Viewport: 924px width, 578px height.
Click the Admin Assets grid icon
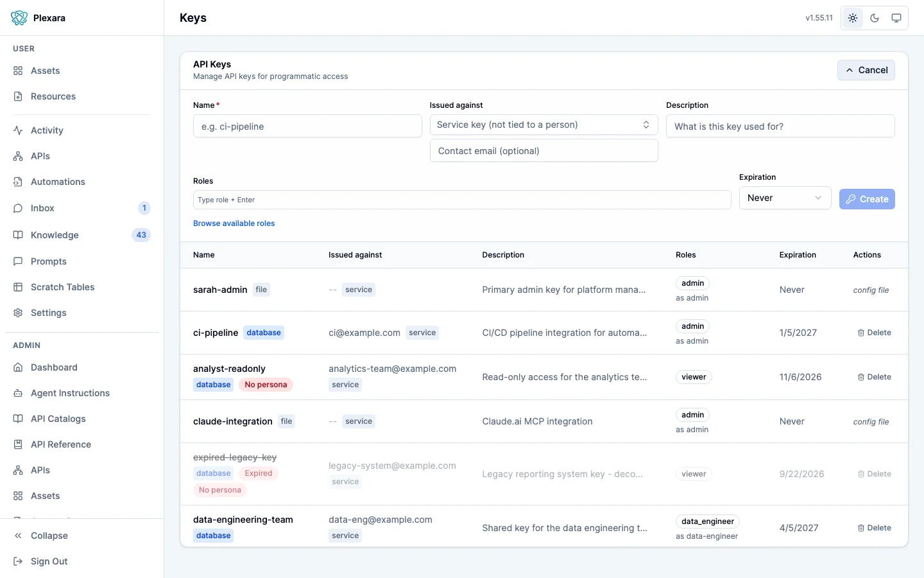[18, 496]
